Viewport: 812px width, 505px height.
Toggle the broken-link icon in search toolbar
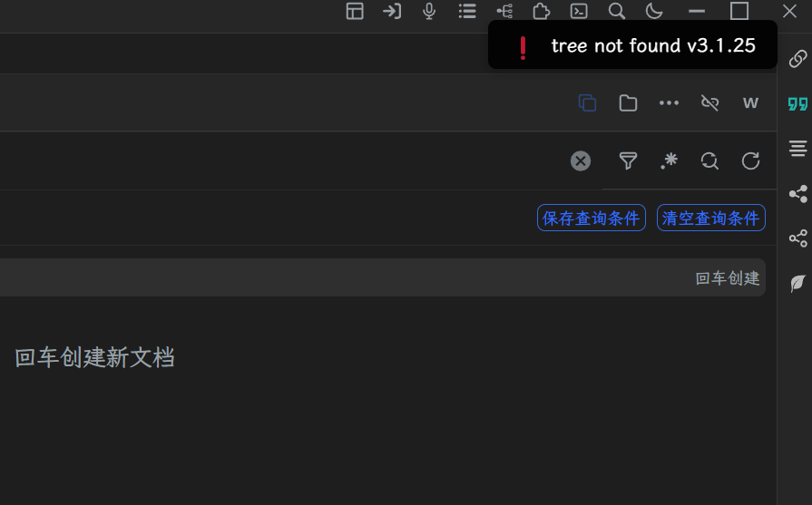pyautogui.click(x=710, y=102)
